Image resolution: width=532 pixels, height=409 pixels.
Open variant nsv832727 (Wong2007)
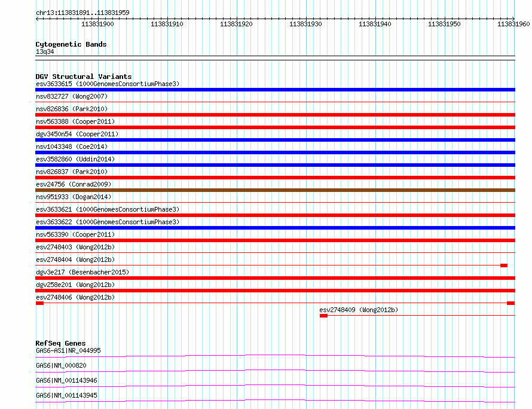pos(72,96)
